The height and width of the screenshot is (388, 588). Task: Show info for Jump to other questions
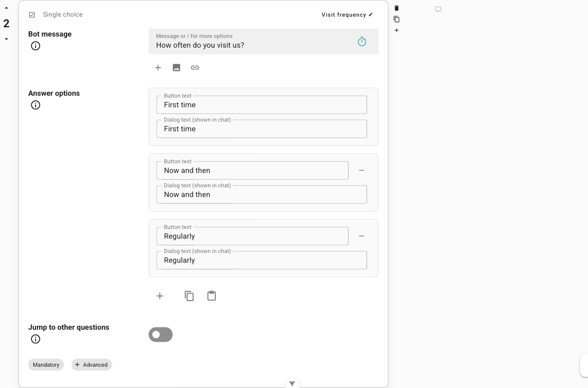tap(36, 339)
